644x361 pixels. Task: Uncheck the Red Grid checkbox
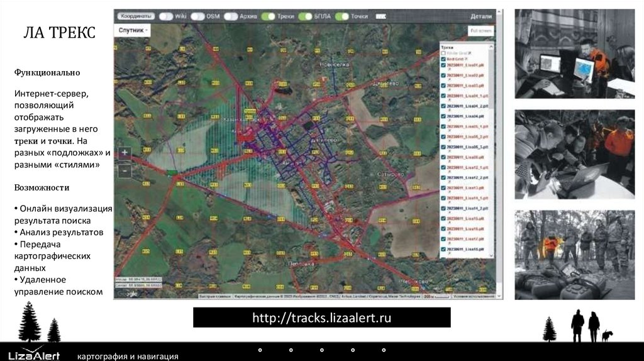443,59
